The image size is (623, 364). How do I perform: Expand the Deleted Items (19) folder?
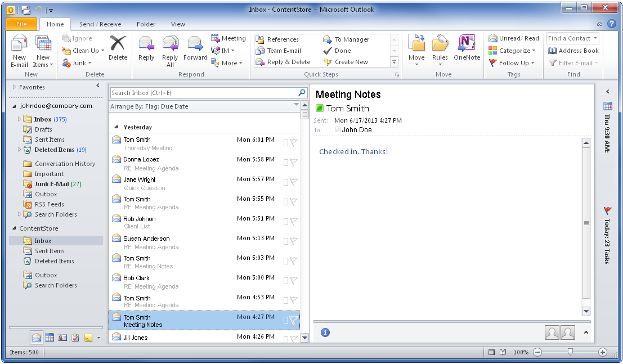[x=19, y=150]
